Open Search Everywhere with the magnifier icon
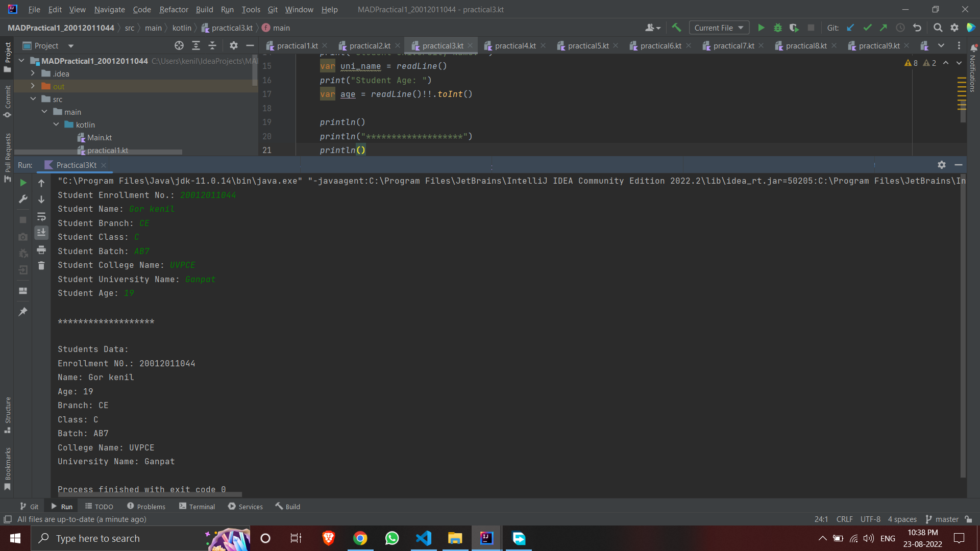This screenshot has height=551, width=980. pyautogui.click(x=938, y=28)
